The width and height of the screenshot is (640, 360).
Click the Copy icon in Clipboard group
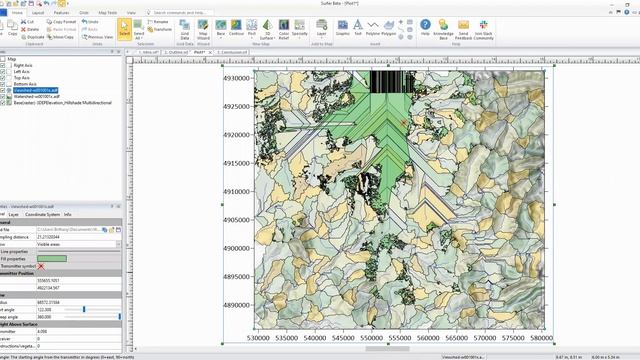click(13, 28)
